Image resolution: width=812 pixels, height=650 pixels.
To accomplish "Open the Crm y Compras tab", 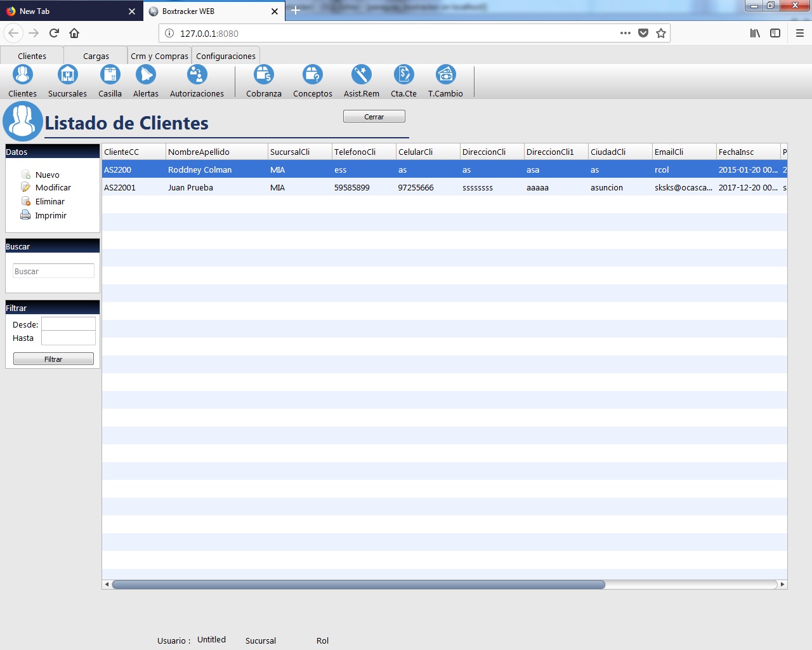I will (x=159, y=56).
